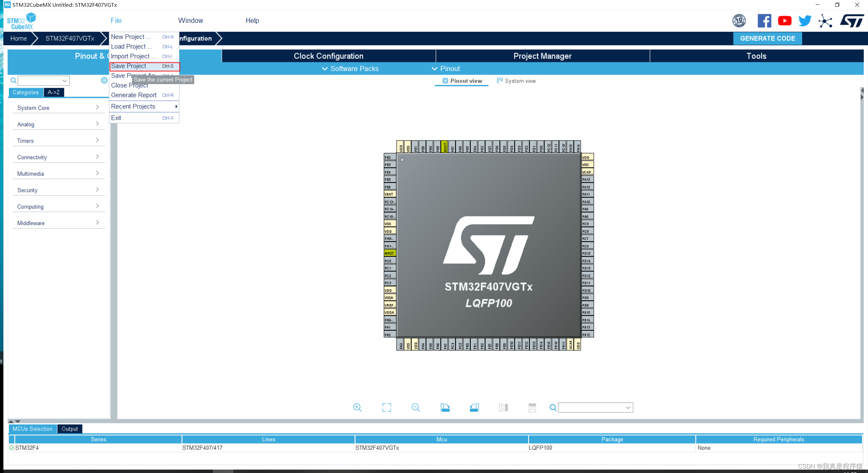Click the vertical split view icon

[503, 407]
